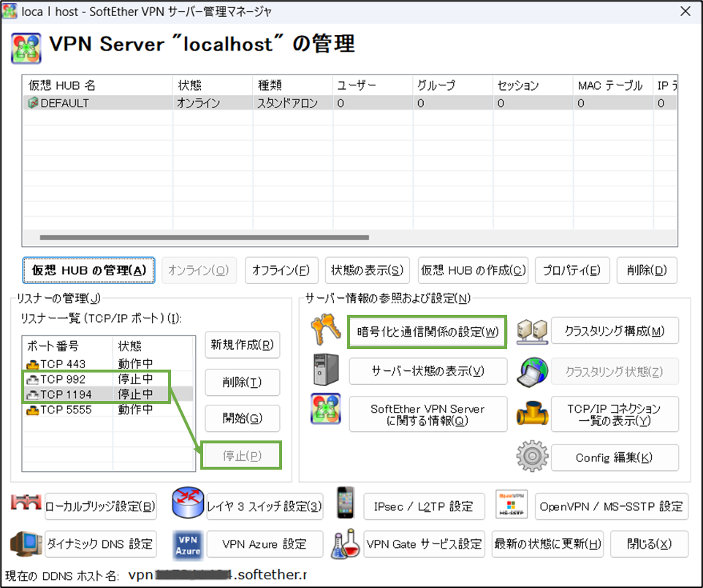Image resolution: width=703 pixels, height=588 pixels.
Task: Click the SoftEther logo icon beside the title
Action: [x=26, y=48]
